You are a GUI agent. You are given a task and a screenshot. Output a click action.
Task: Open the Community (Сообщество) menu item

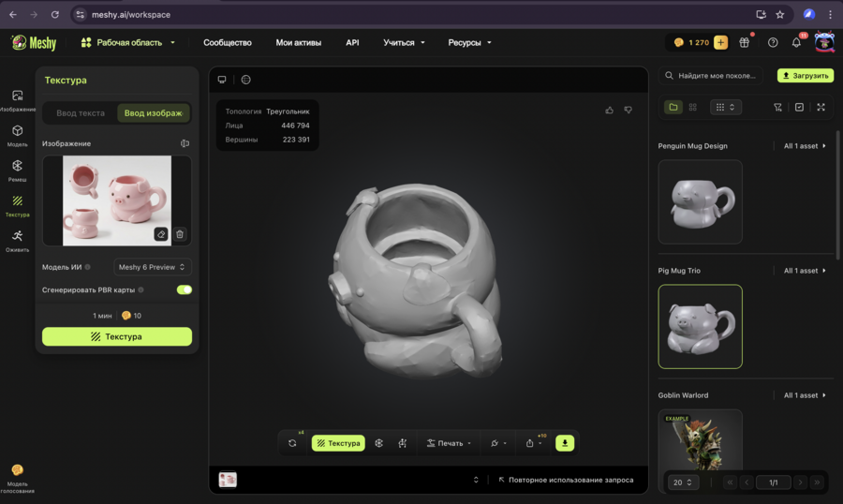(x=228, y=42)
